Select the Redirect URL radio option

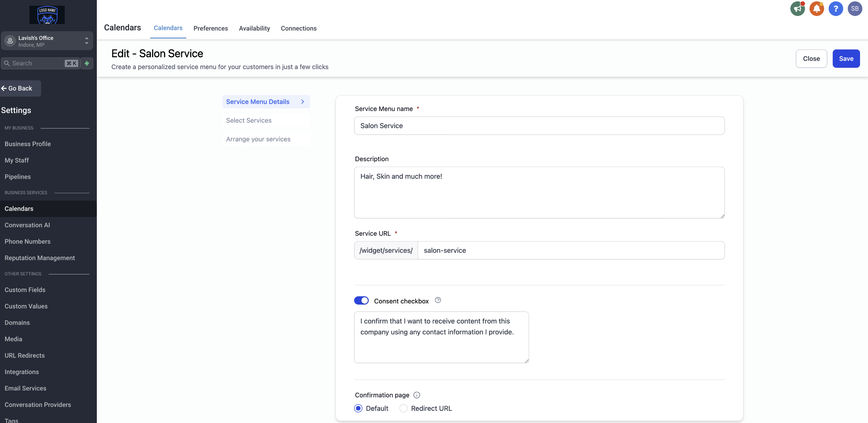point(403,408)
